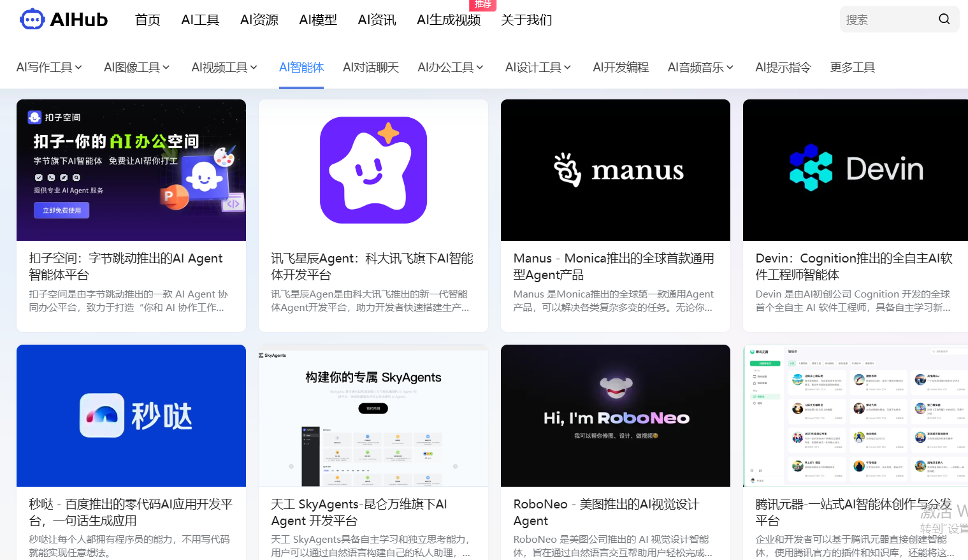968x560 pixels.
Task: Open the 腾讯元器 screenshot thumbnail
Action: (x=855, y=415)
